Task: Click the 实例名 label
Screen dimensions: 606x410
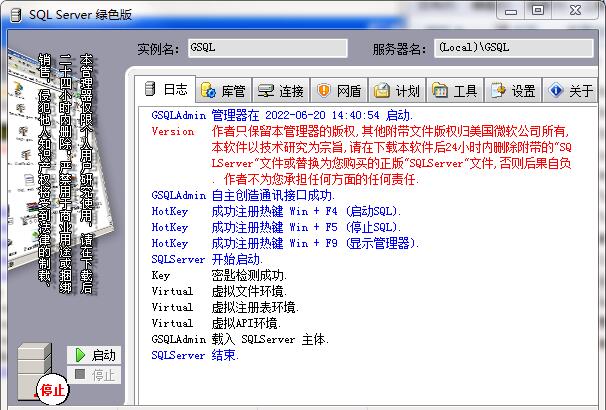Action: click(x=158, y=49)
